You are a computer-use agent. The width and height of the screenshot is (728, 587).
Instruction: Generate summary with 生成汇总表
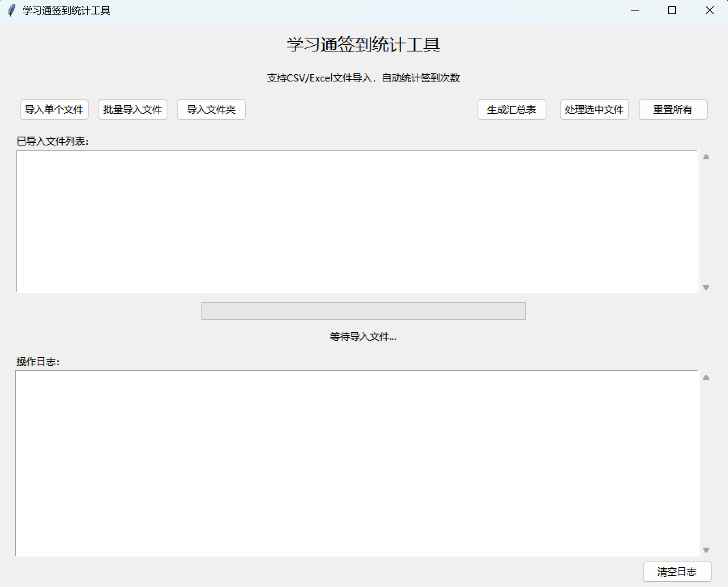512,109
